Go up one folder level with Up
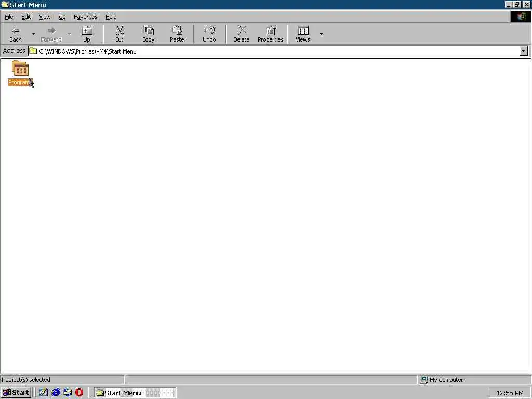This screenshot has width=532, height=399. 87,34
